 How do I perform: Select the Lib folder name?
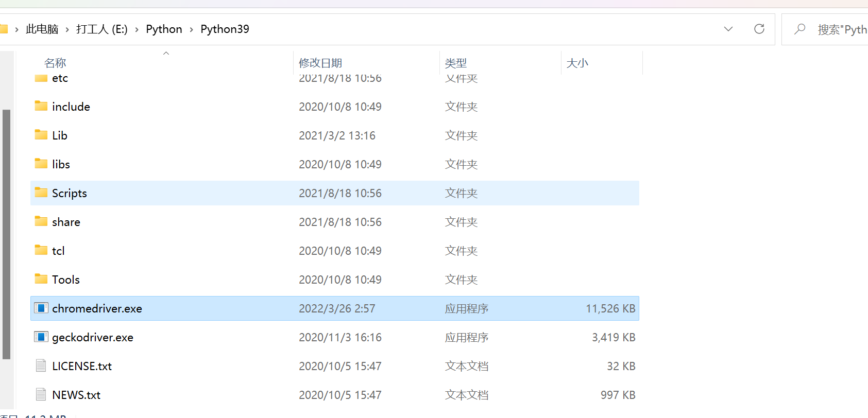pyautogui.click(x=60, y=135)
